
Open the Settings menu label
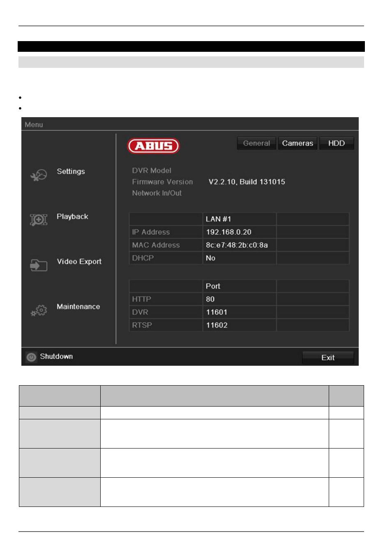click(71, 171)
